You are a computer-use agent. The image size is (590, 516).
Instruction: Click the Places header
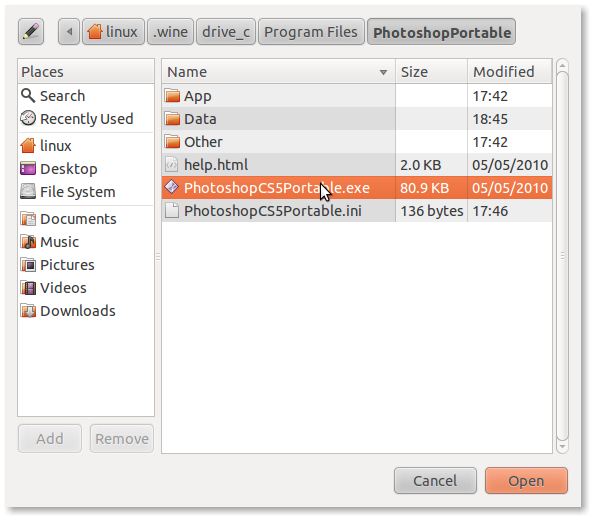pos(86,72)
